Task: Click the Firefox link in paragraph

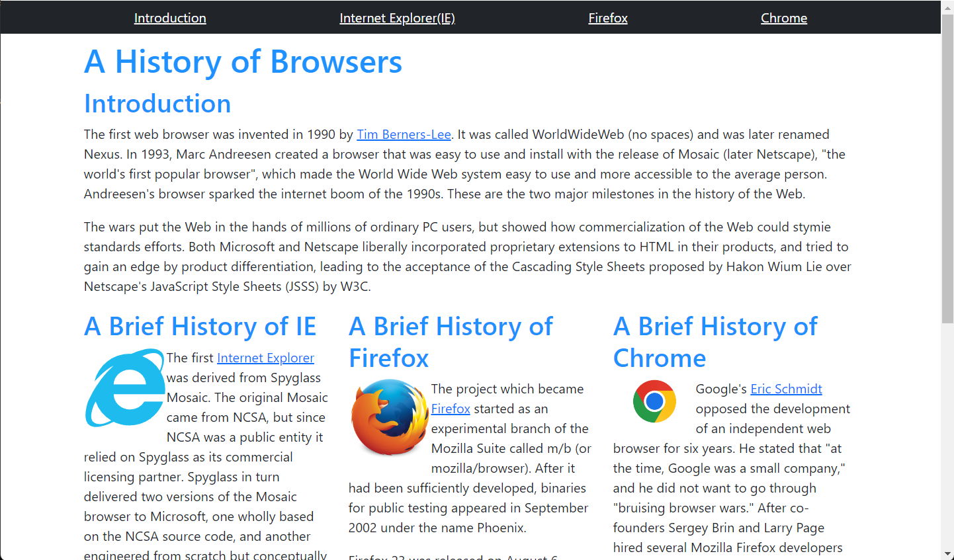Action: point(451,409)
